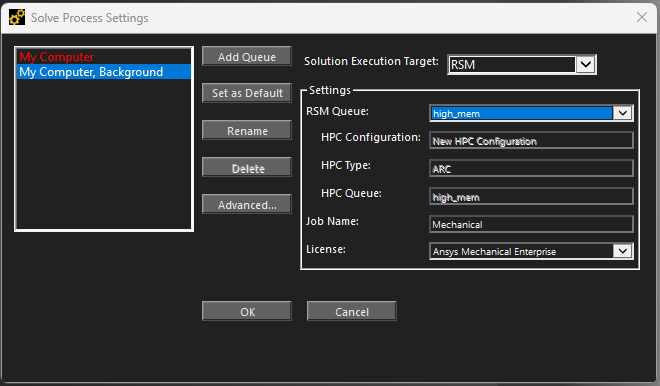Close the Solve Process Settings window
Image resolution: width=660 pixels, height=386 pixels.
click(x=642, y=17)
